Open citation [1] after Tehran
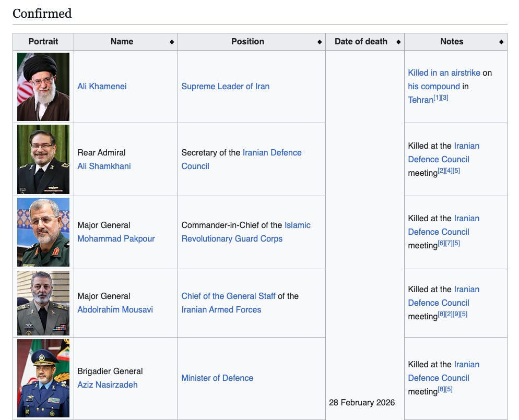 (x=437, y=98)
